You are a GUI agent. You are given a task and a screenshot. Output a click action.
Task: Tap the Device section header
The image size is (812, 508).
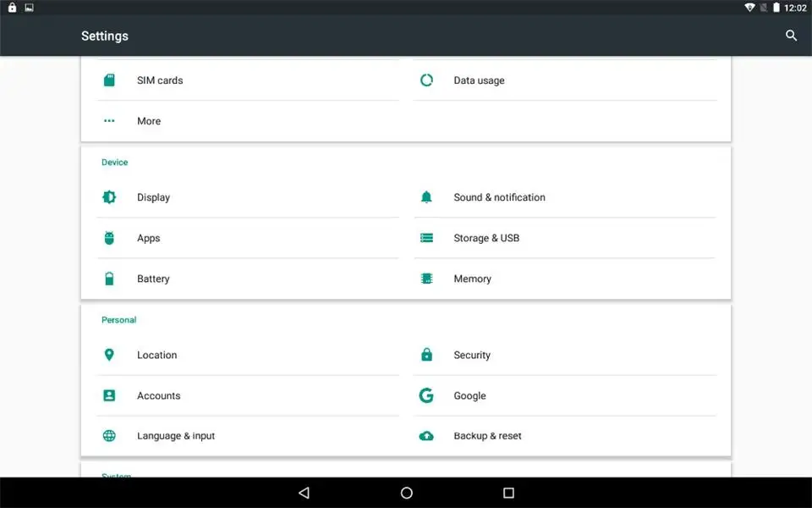(x=114, y=163)
